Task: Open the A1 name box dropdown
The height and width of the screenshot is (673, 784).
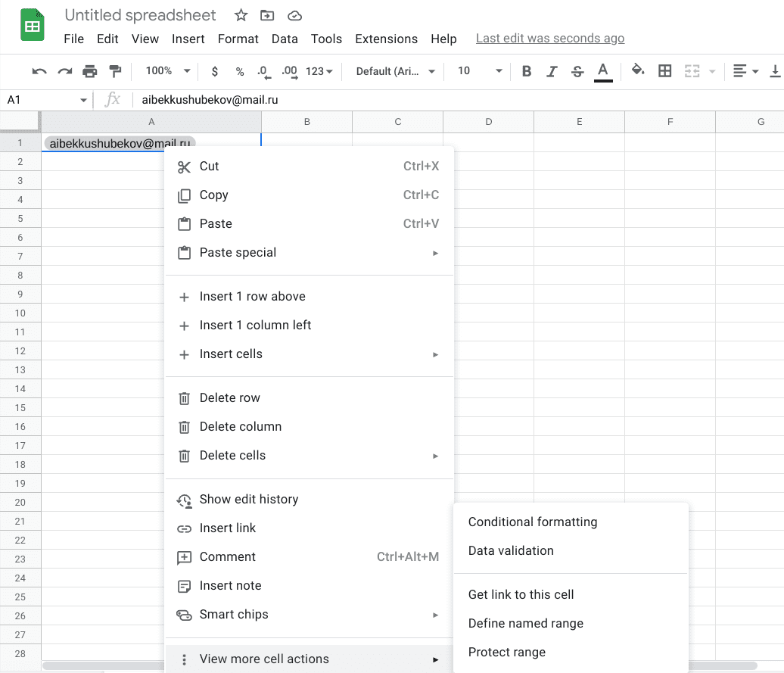Action: (x=83, y=100)
